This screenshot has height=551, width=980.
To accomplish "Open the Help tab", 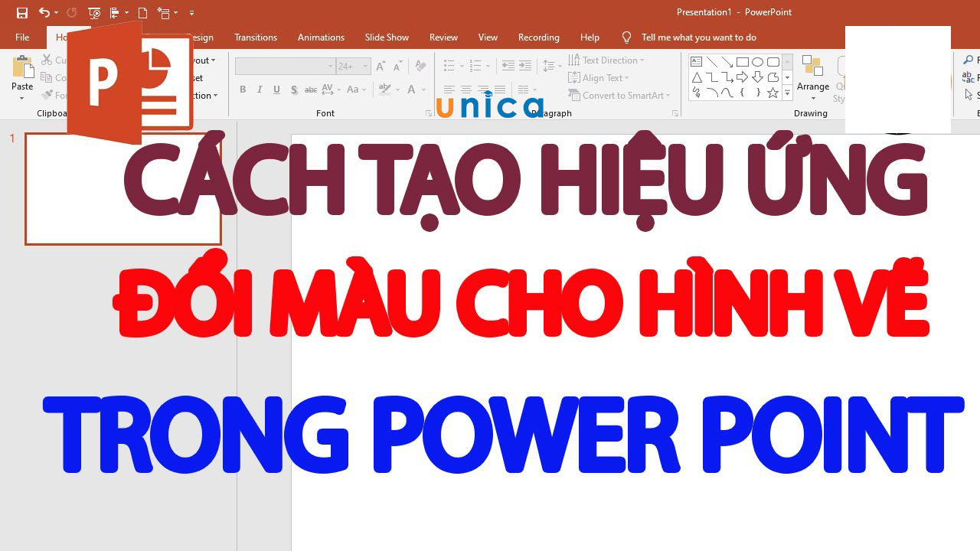I will (590, 37).
